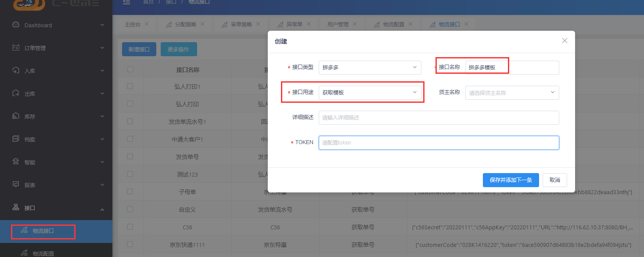
Task: Close the 物流接口 tab
Action: 466,24
